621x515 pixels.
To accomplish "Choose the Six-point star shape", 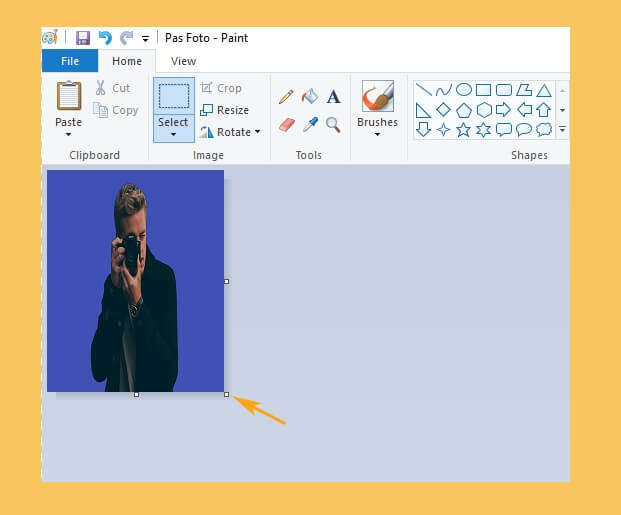I will click(x=484, y=130).
